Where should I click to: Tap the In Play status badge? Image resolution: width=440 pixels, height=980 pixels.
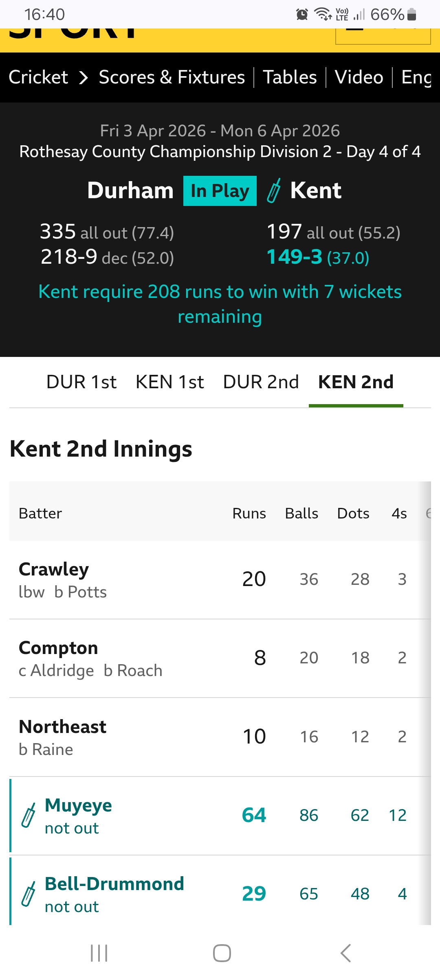pos(220,191)
